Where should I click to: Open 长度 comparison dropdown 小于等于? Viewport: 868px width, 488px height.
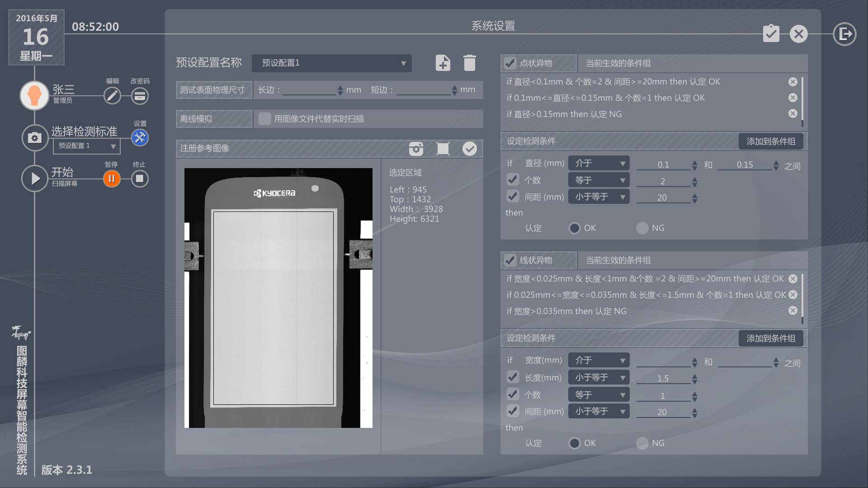click(x=599, y=377)
